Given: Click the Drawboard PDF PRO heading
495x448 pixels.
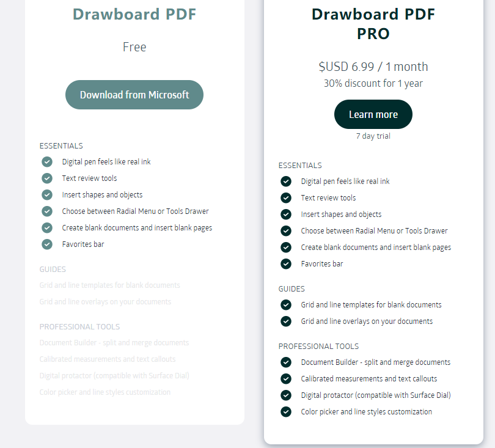Looking at the screenshot, I should tap(373, 23).
